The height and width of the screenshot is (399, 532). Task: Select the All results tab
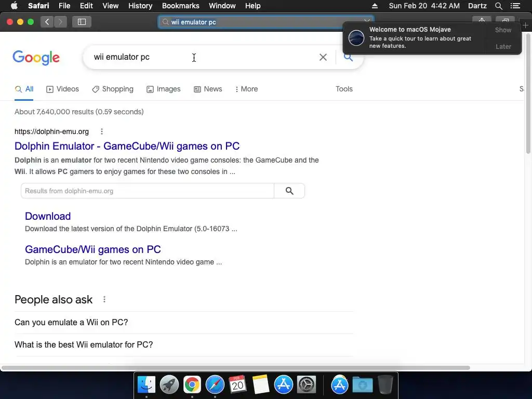[24, 89]
